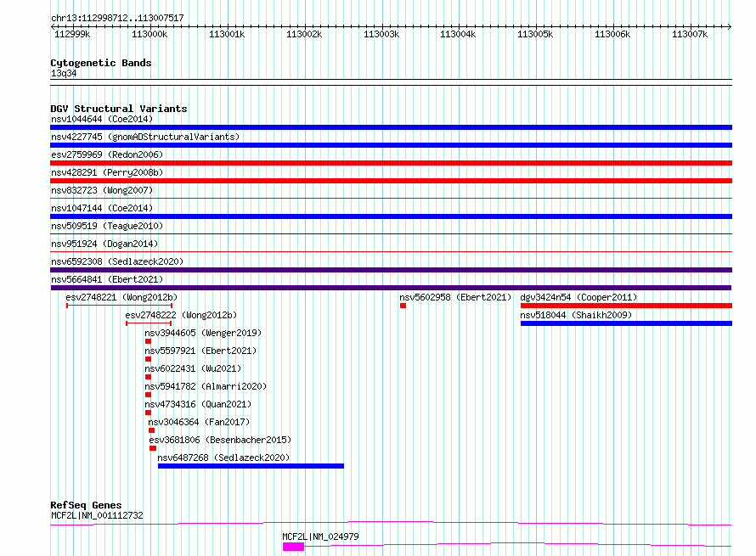Image resolution: width=756 pixels, height=556 pixels.
Task: Open nsv832723 (Wong2007) variant
Action: point(102,190)
